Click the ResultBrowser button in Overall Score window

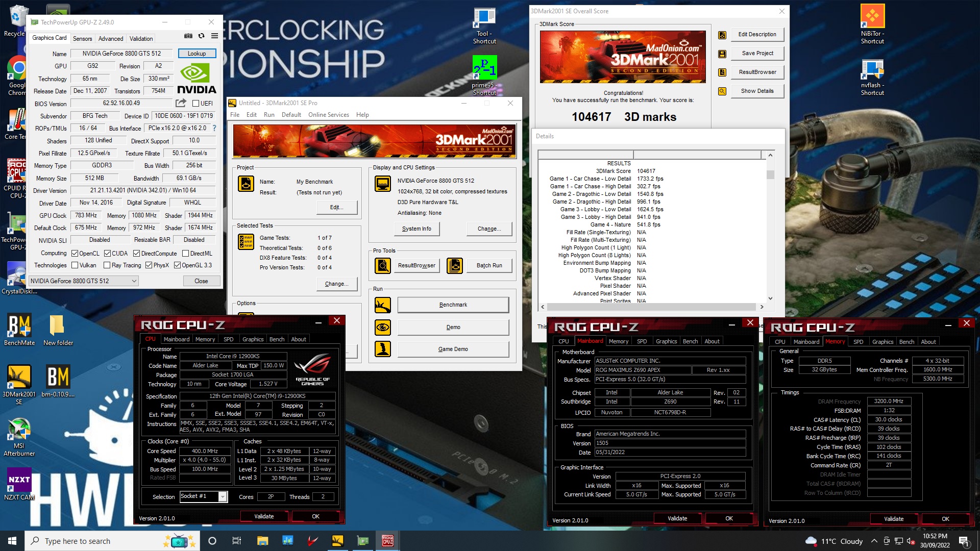[x=757, y=72]
